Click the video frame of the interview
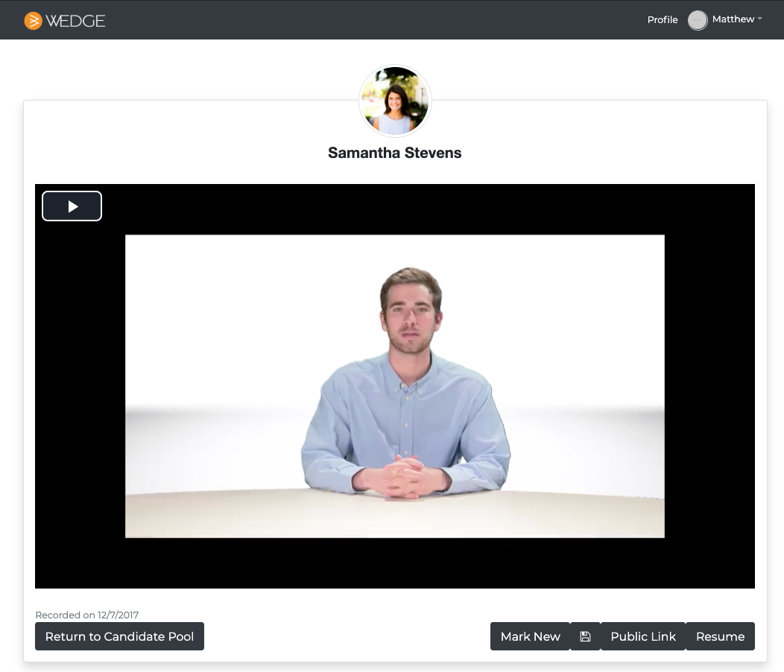The width and height of the screenshot is (784, 672). (395, 386)
